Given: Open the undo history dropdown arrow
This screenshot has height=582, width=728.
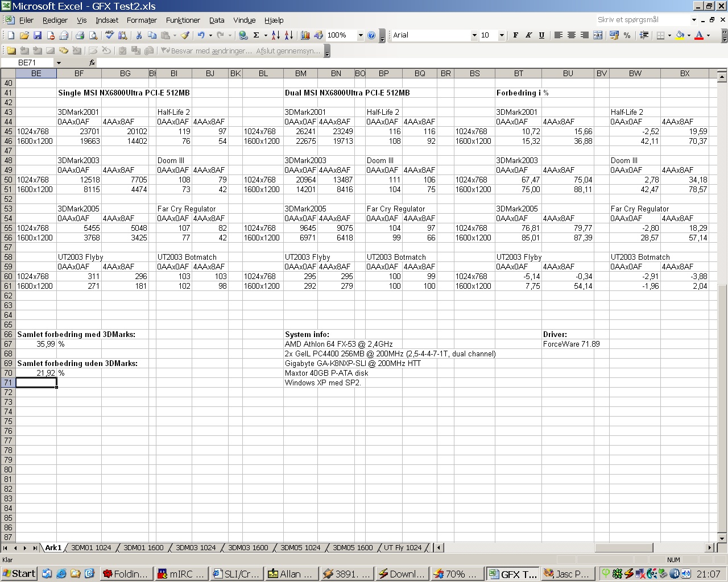Looking at the screenshot, I should [210, 35].
